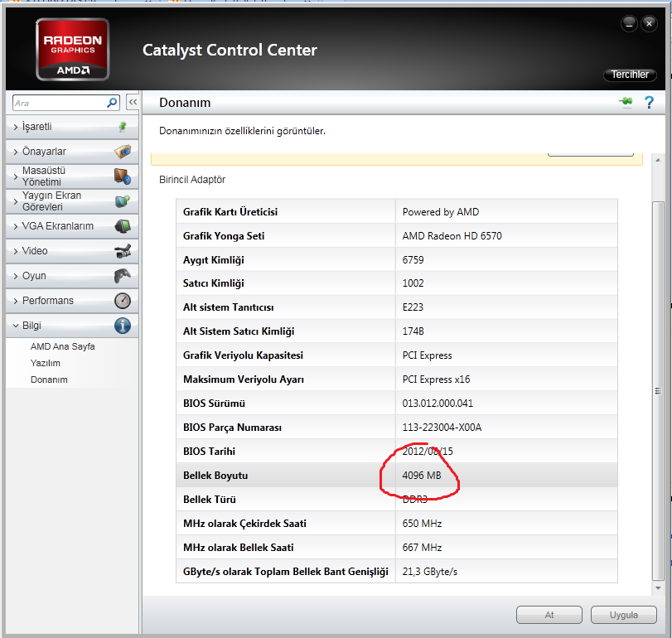Image resolution: width=672 pixels, height=638 pixels.
Task: Select the 4096 MB memory size value
Action: [x=422, y=475]
